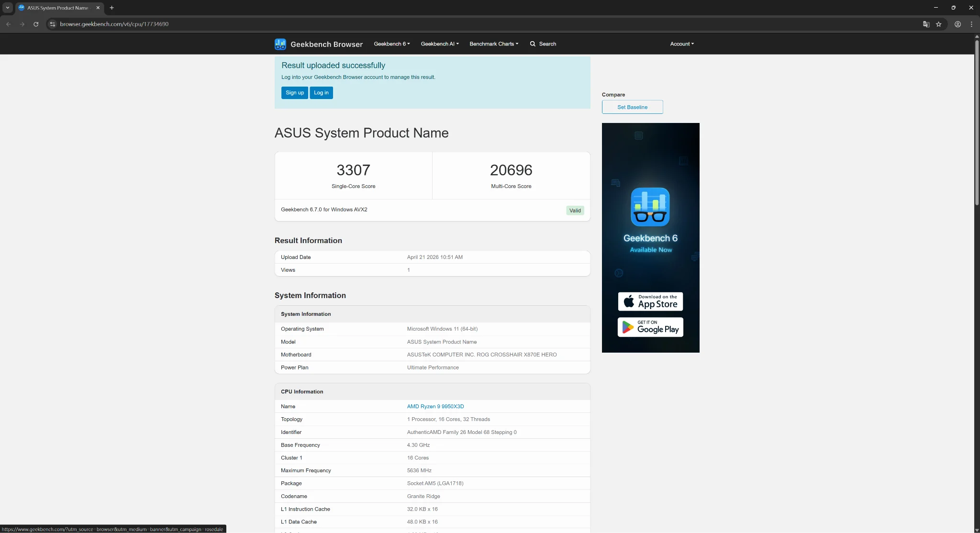Open new tab with plus icon

(x=111, y=8)
